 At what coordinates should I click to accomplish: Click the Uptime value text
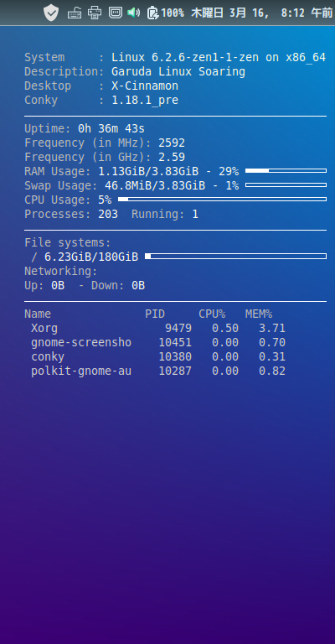coord(111,128)
